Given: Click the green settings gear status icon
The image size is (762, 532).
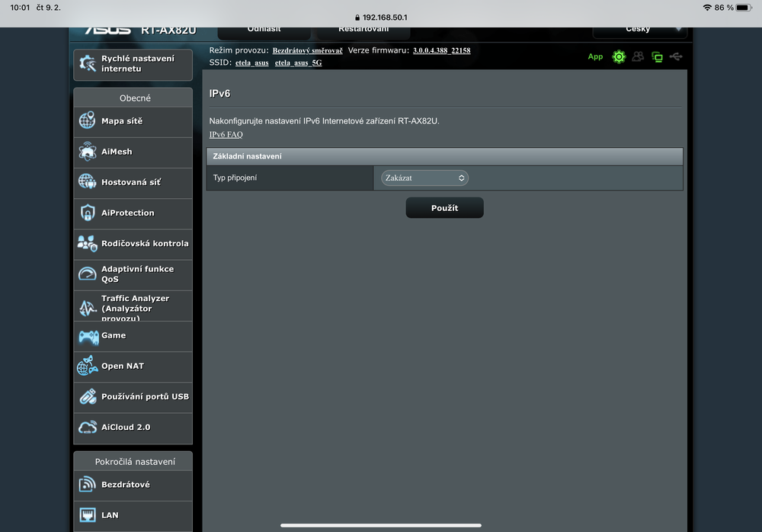Looking at the screenshot, I should [x=619, y=56].
